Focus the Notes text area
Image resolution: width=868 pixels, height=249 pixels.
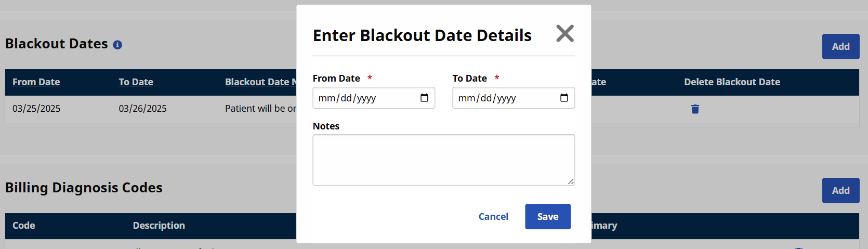[x=443, y=160]
